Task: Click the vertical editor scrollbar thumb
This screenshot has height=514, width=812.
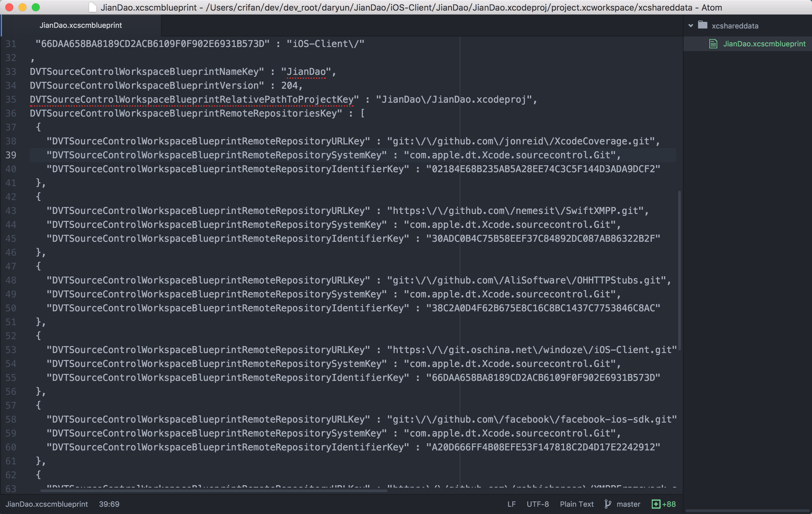Action: click(679, 270)
